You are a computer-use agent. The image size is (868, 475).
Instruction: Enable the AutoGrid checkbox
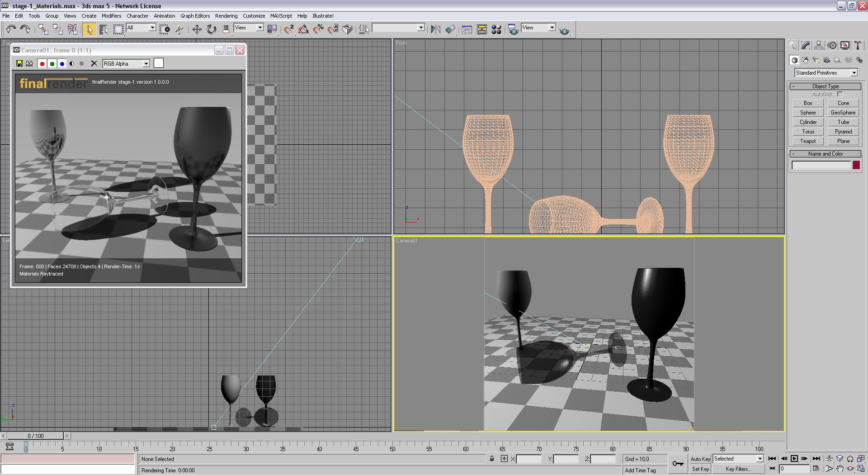[x=840, y=95]
